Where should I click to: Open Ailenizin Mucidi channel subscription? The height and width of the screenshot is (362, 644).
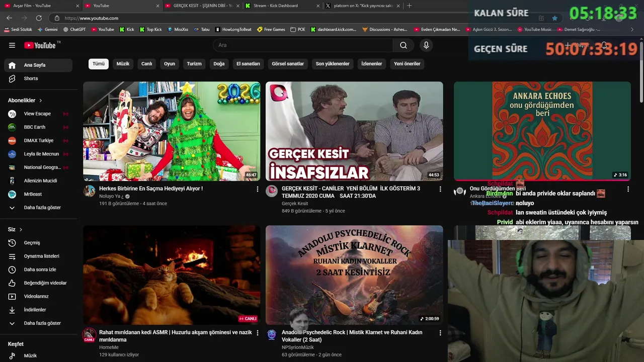(38, 180)
